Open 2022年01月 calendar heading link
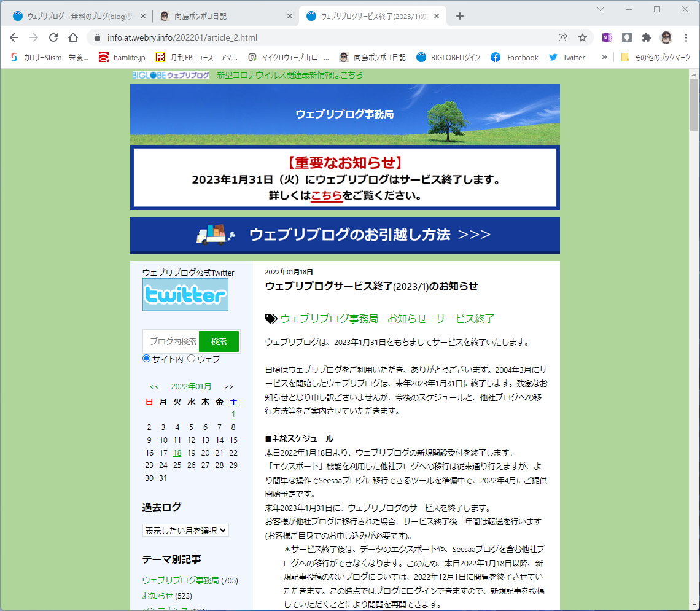 pos(191,386)
